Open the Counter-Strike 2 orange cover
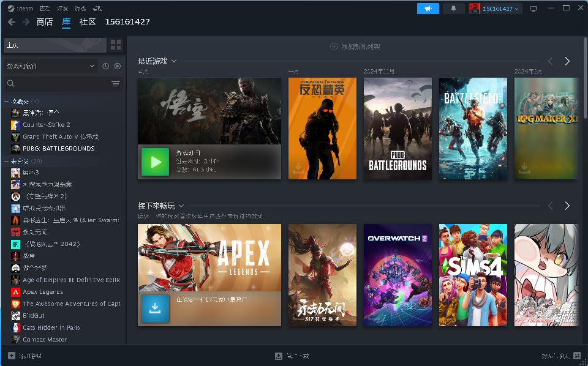 point(323,129)
